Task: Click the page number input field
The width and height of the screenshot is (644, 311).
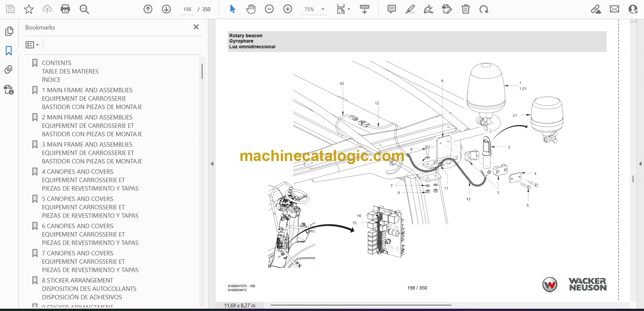Action: pyautogui.click(x=187, y=9)
